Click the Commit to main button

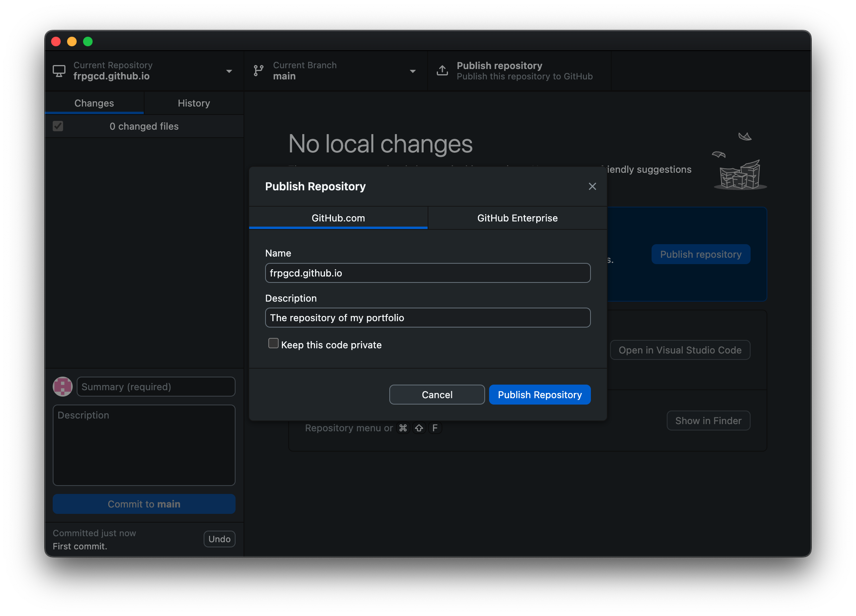tap(144, 504)
